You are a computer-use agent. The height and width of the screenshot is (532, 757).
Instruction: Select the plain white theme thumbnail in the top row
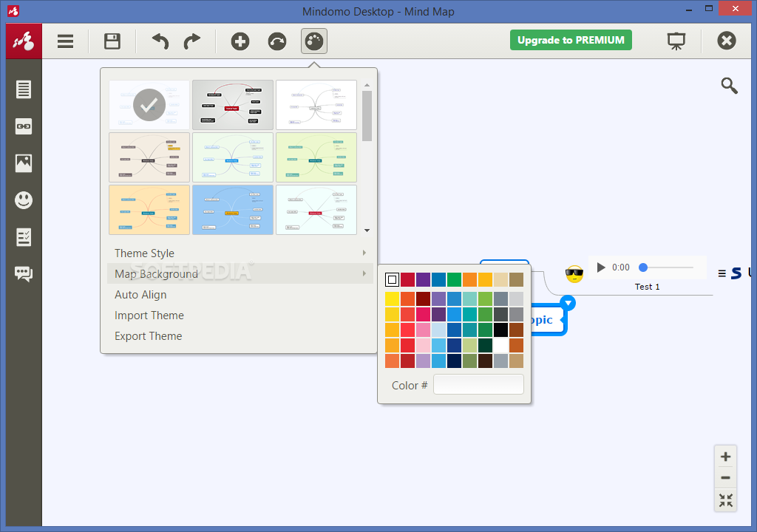(316, 105)
